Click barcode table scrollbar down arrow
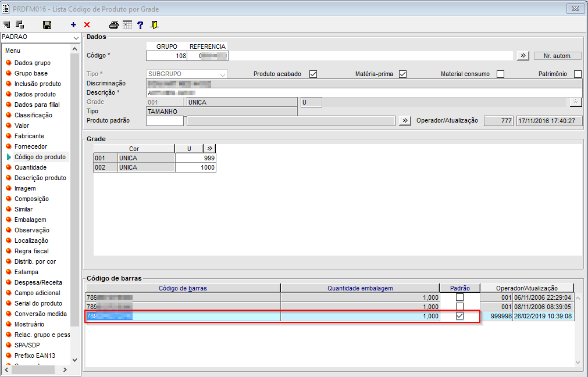Image resolution: width=588 pixels, height=377 pixels. (578, 362)
